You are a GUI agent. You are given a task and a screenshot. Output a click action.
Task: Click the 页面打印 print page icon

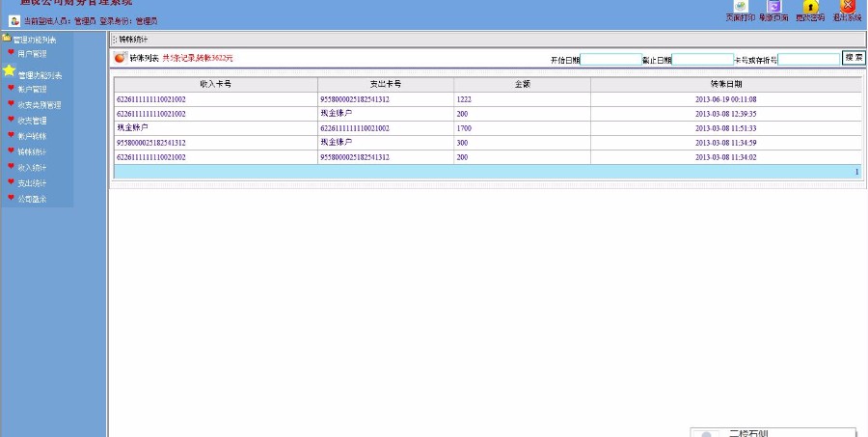[x=740, y=6]
